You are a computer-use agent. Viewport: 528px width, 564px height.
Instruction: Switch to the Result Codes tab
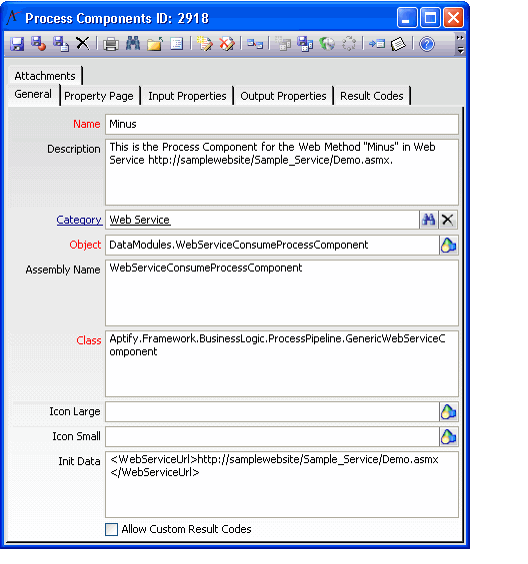coord(372,96)
